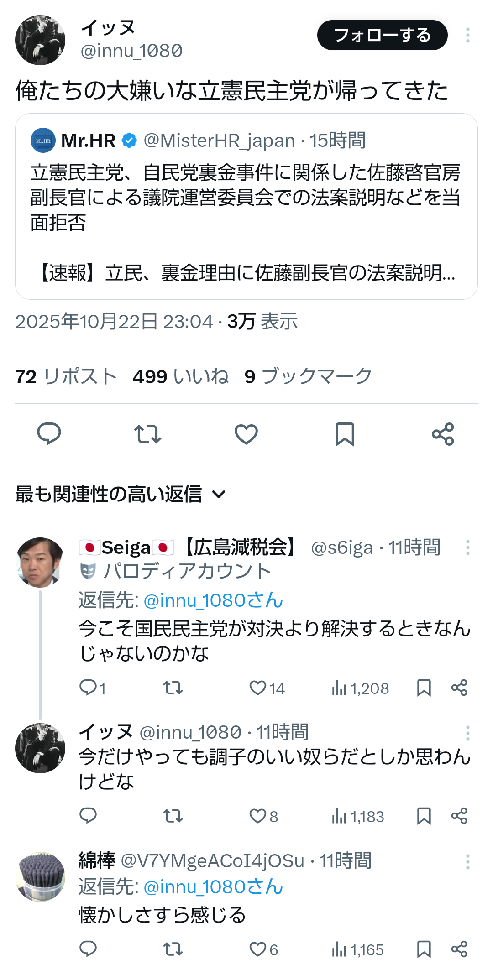The image size is (493, 980).
Task: Share 綿棒's reply
Action: point(459,949)
